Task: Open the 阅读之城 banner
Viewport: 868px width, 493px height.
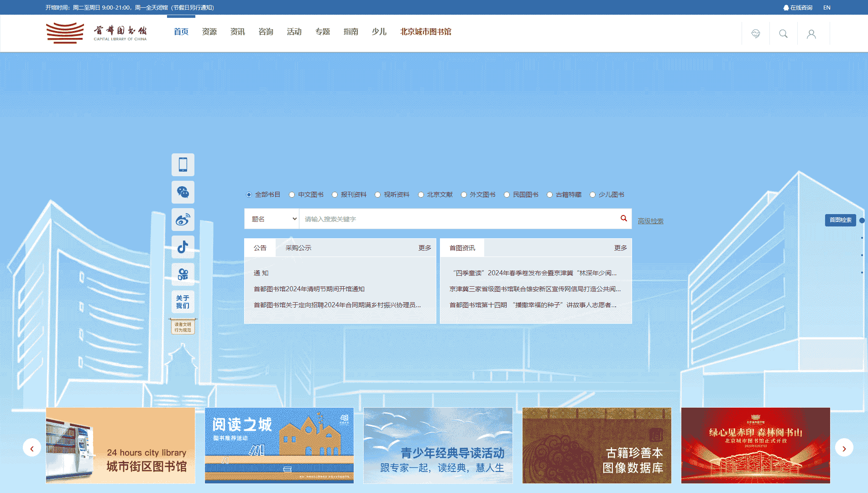Action: (x=279, y=446)
